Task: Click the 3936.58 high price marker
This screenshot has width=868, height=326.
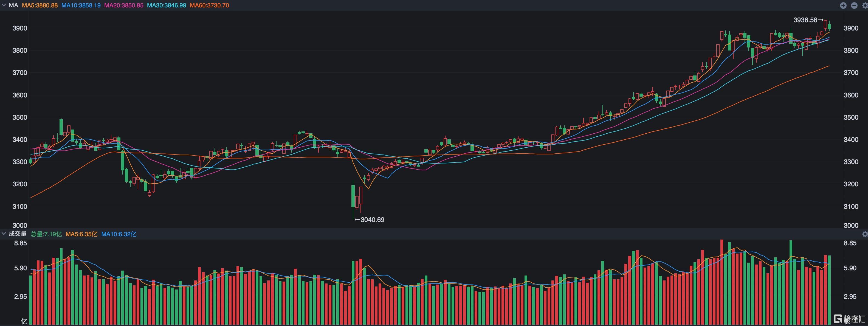Action: [805, 20]
